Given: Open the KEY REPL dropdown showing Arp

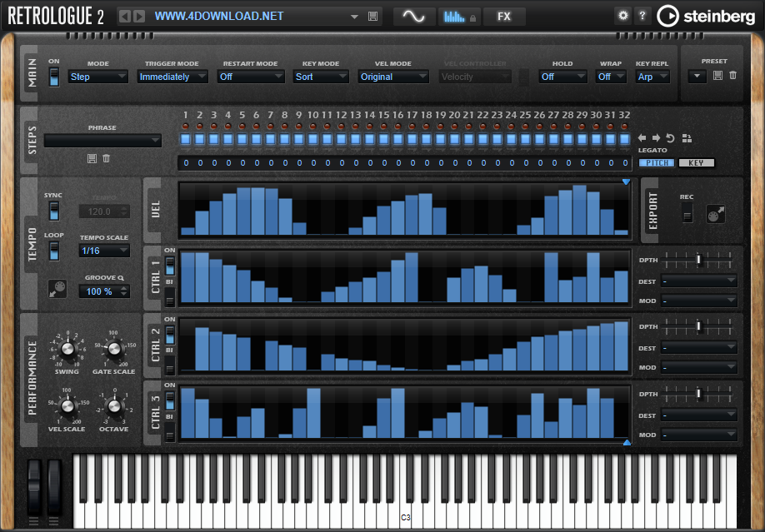Looking at the screenshot, I should click(652, 77).
